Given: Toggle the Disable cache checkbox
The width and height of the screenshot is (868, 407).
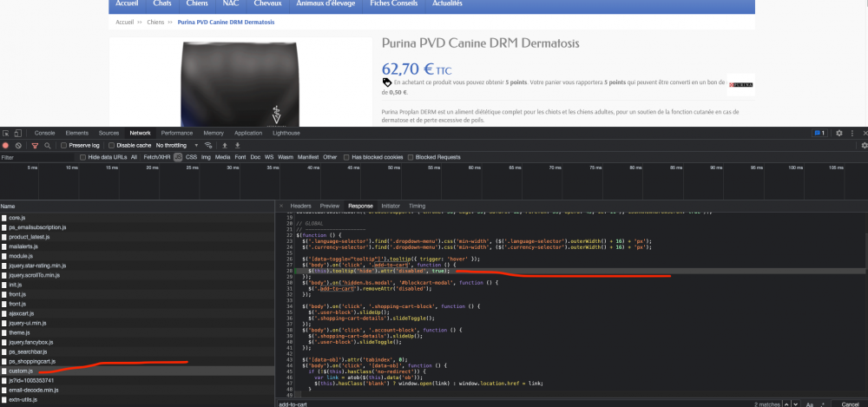Looking at the screenshot, I should tap(112, 145).
